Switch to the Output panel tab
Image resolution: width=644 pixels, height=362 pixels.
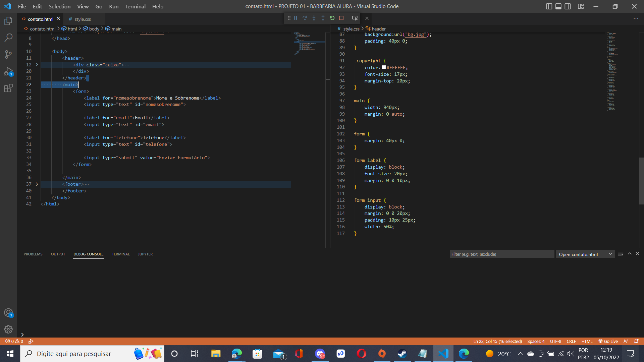[x=58, y=254]
